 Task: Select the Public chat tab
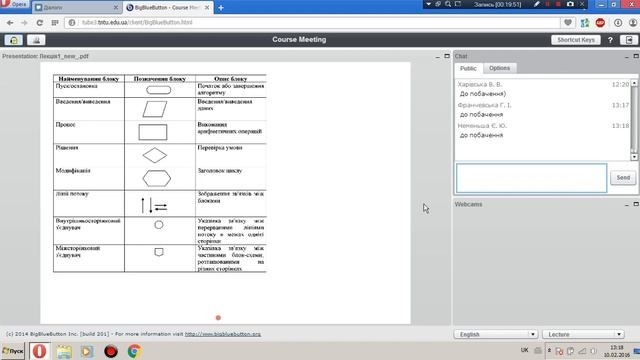[x=468, y=68]
